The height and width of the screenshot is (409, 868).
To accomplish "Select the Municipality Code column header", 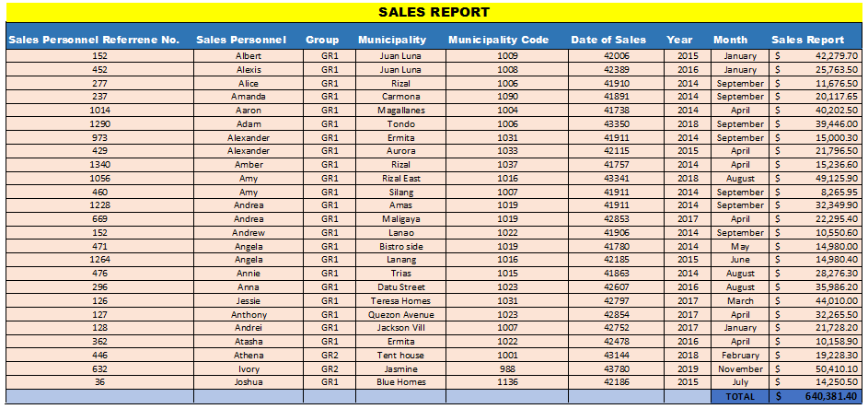I will [498, 40].
